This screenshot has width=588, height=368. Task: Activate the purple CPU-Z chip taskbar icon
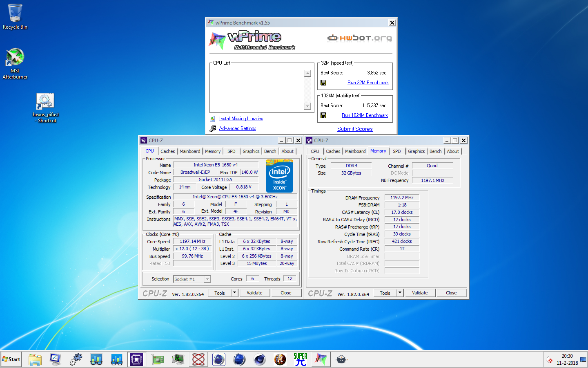[x=136, y=359]
